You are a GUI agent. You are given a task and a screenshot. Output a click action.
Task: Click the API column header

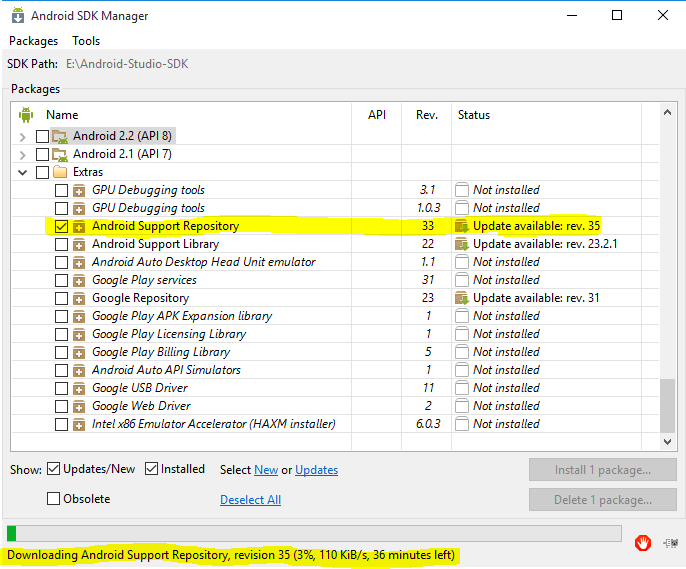pos(377,115)
